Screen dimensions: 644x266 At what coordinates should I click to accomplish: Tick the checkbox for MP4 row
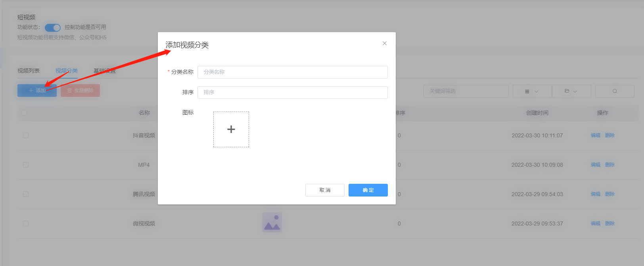pyautogui.click(x=26, y=165)
